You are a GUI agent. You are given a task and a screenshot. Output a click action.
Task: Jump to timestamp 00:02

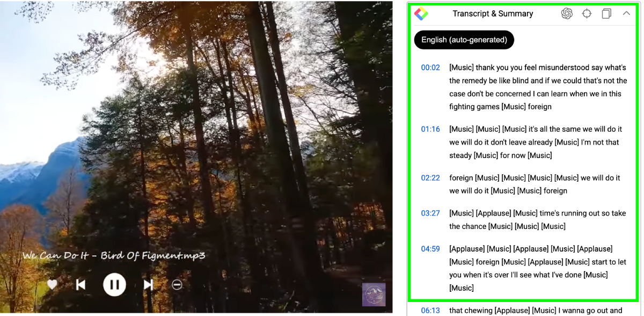click(x=430, y=68)
